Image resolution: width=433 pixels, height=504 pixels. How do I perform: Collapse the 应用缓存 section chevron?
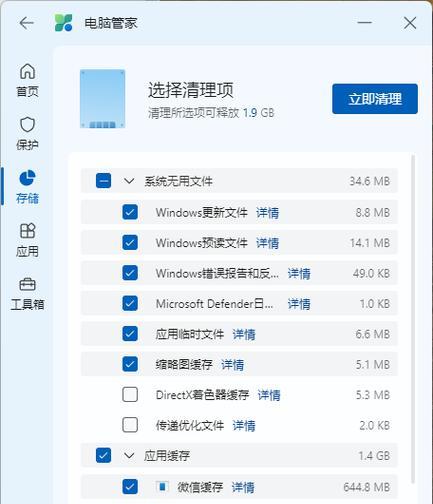(x=129, y=455)
